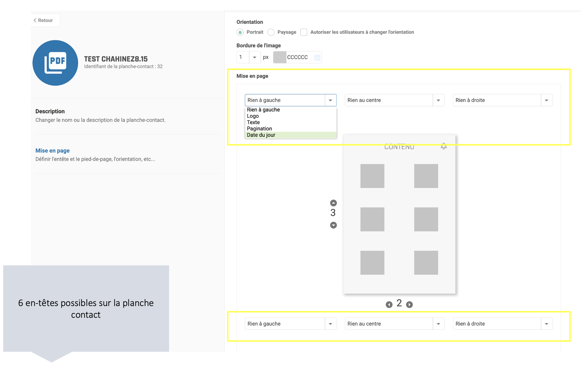Viewport: 588px width, 369px height.
Task: Decrease row count with down arrow
Action: tap(333, 225)
